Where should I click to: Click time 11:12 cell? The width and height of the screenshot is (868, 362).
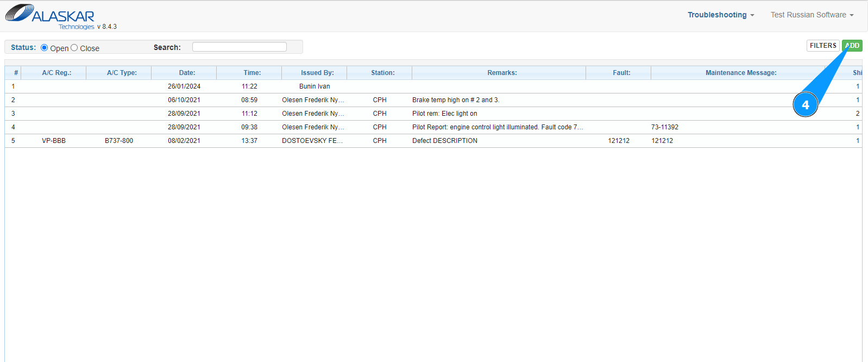pyautogui.click(x=249, y=114)
